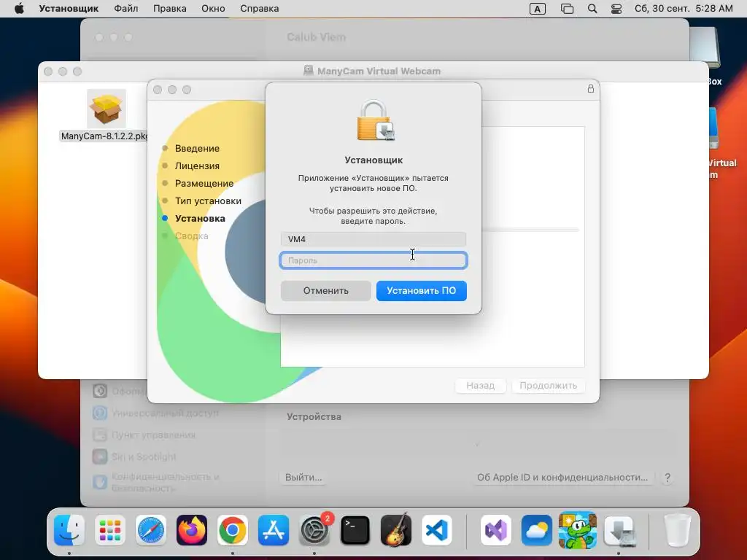The height and width of the screenshot is (560, 747).
Task: Click the Устройства heading in System Settings
Action: click(x=314, y=416)
